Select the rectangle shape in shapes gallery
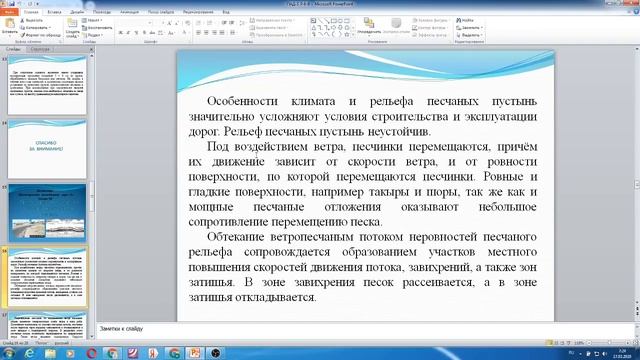Viewport: 640px width, 360px height. click(334, 20)
